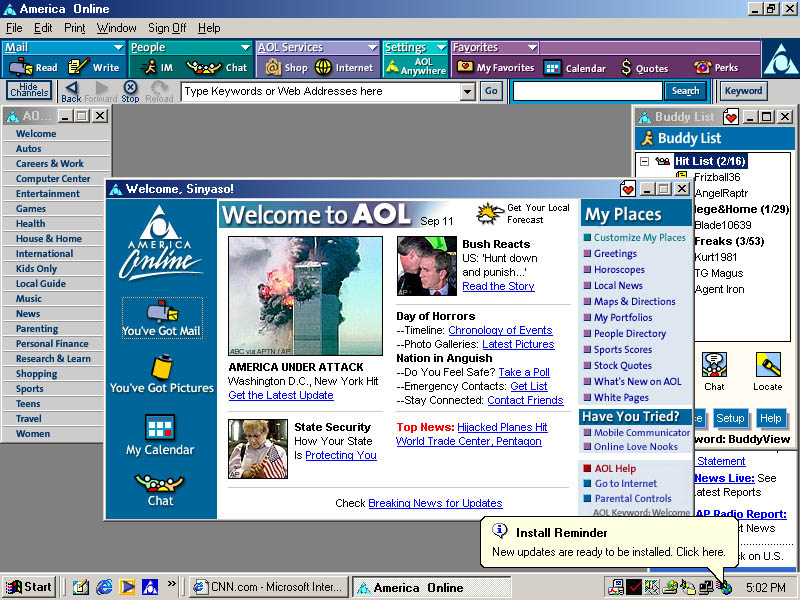Open the Sign Off menu
Image resolution: width=800 pixels, height=600 pixels.
tap(167, 28)
